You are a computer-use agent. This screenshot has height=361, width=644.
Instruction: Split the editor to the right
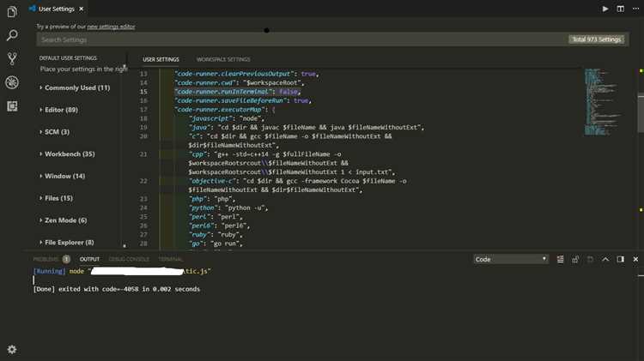[620, 9]
